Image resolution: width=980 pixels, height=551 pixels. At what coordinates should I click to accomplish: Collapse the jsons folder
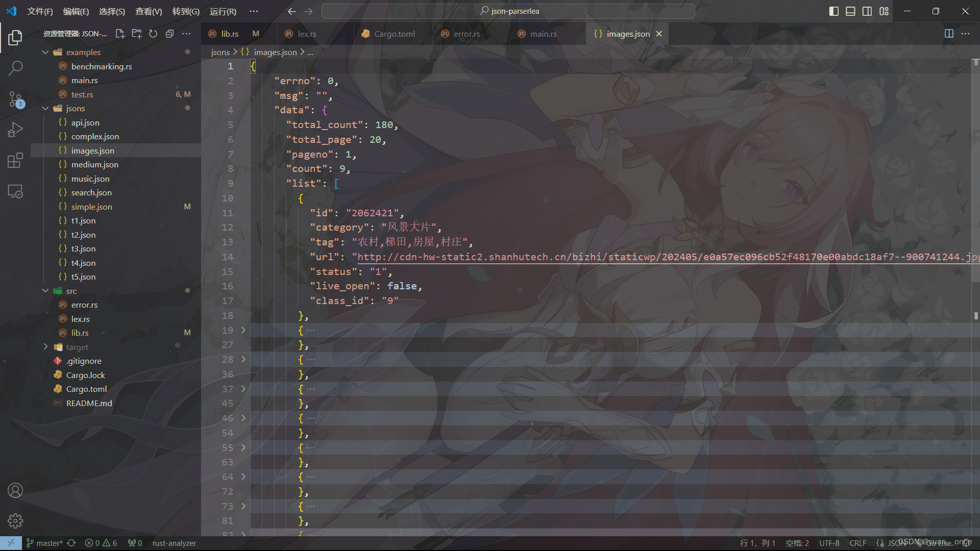click(x=45, y=108)
